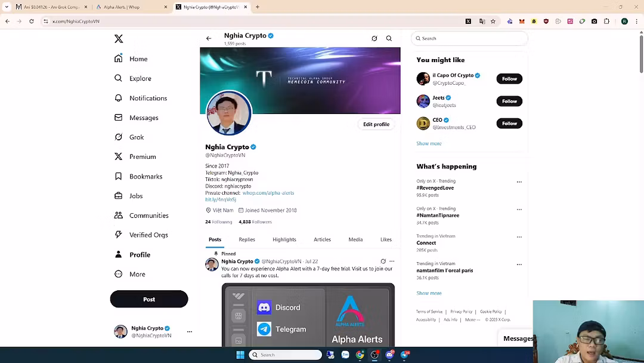Reload the page with browser refresh icon
This screenshot has height=363, width=644.
31,21
